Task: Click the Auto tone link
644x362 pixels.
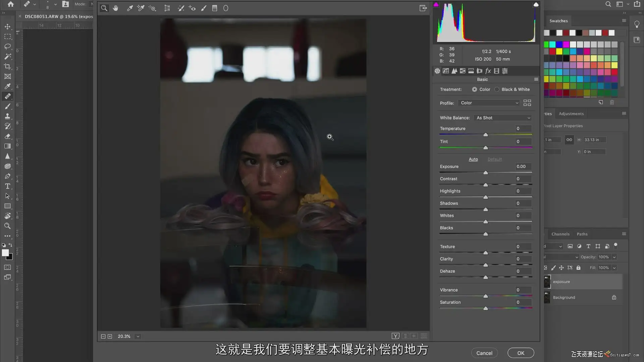Action: pos(473,159)
